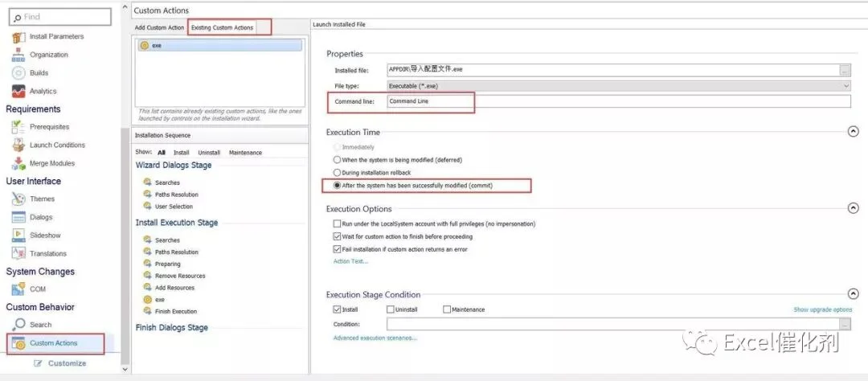Open the Organization page icon
This screenshot has width=868, height=381.
[x=18, y=55]
